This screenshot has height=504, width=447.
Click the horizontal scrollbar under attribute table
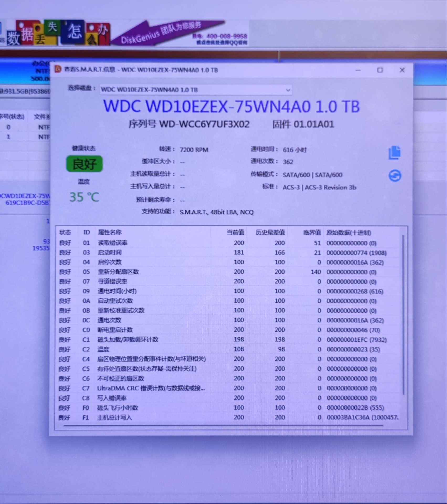[x=223, y=425]
